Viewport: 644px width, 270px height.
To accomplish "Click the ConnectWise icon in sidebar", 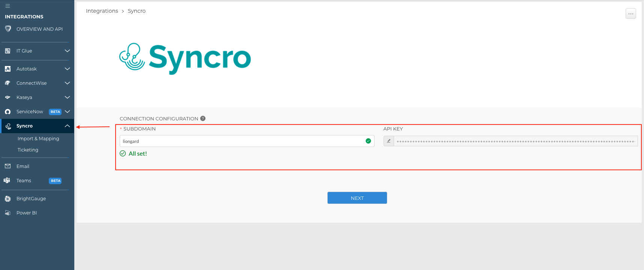I will (x=8, y=83).
